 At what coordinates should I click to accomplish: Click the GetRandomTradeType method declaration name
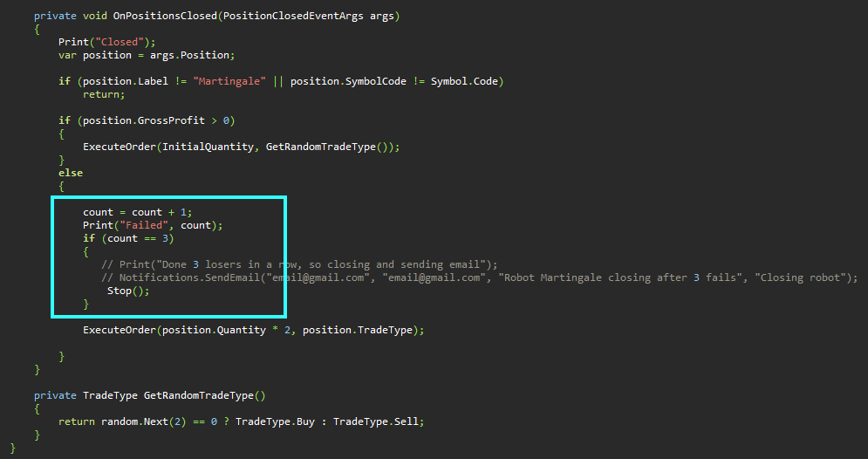(199, 395)
